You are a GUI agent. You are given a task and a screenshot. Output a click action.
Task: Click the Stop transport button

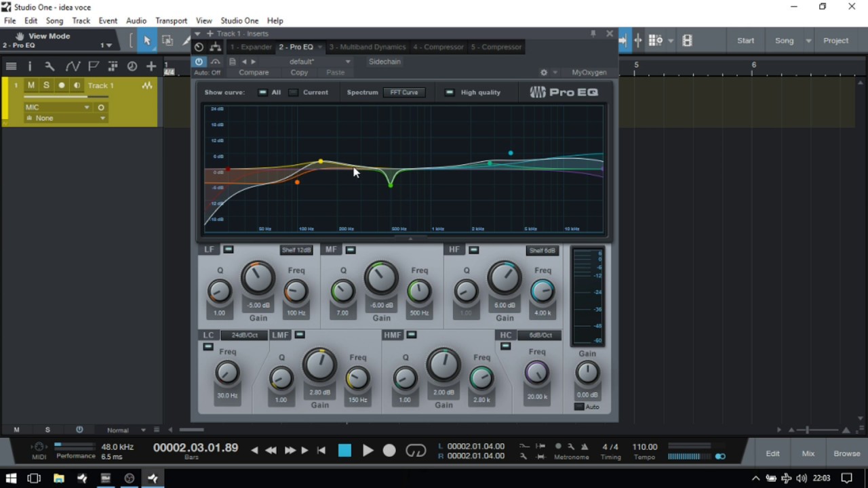(344, 450)
